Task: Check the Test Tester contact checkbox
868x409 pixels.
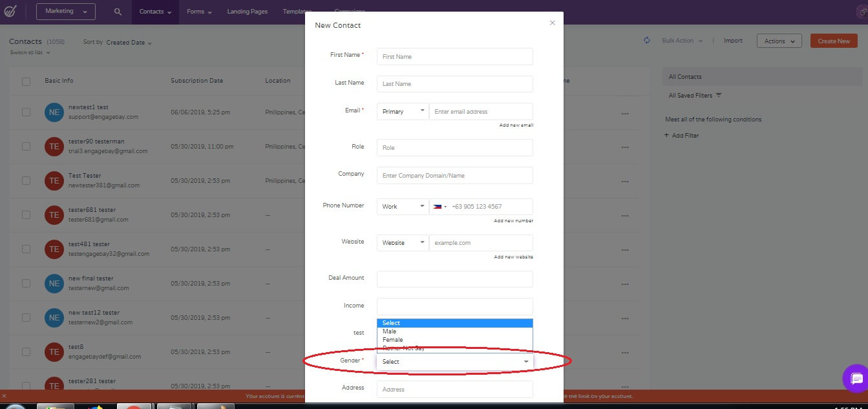Action: click(x=26, y=180)
